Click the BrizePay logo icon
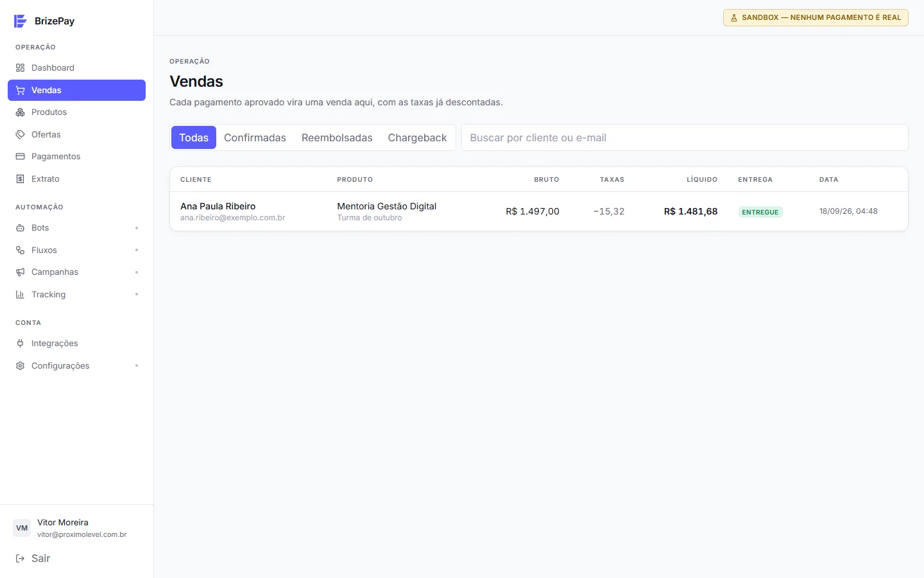 point(21,21)
